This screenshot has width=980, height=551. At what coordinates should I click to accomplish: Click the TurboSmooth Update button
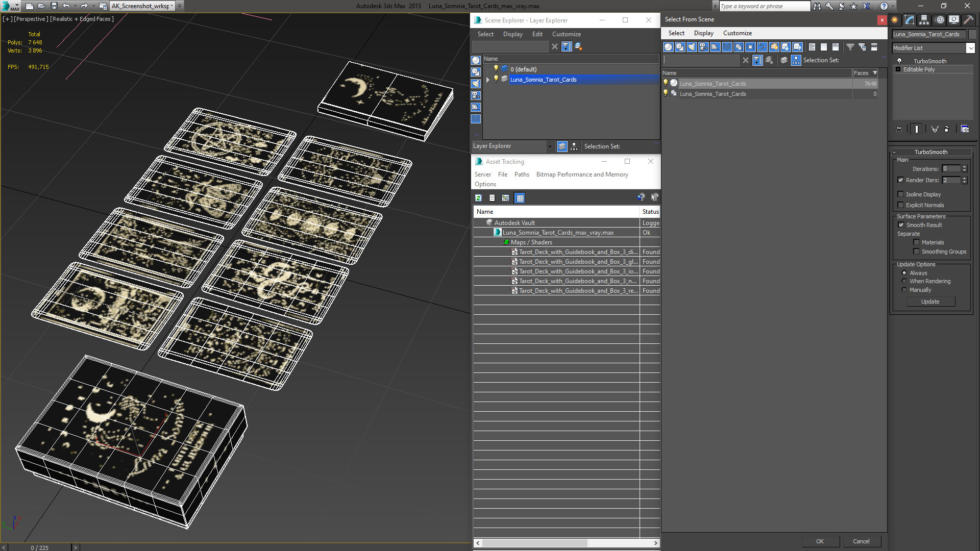click(930, 302)
